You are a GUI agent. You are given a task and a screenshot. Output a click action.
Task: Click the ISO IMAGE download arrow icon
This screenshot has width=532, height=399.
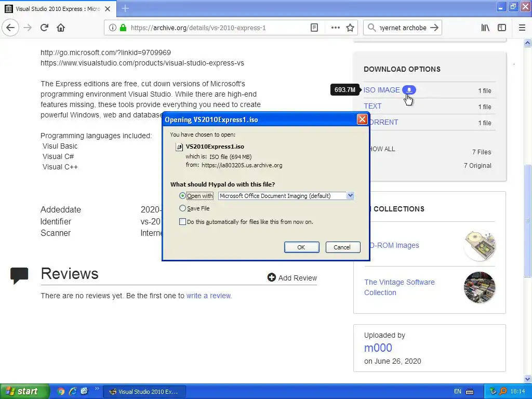(409, 90)
